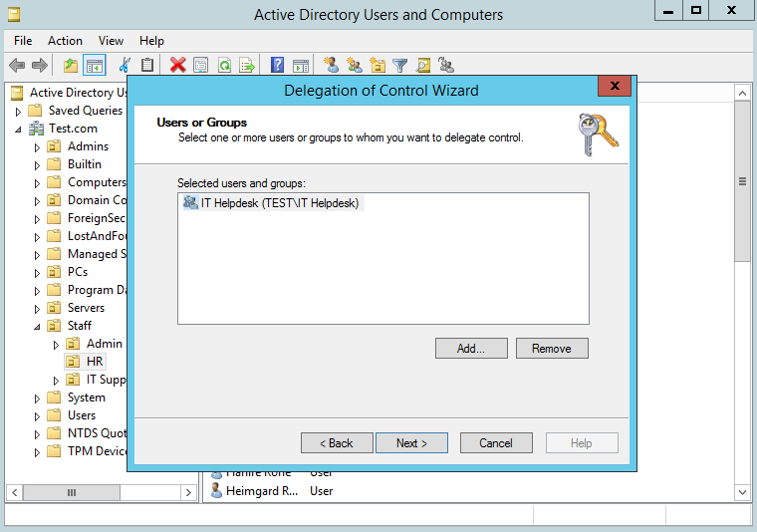The width and height of the screenshot is (757, 532).
Task: Click the Add to group icon
Action: tap(446, 65)
